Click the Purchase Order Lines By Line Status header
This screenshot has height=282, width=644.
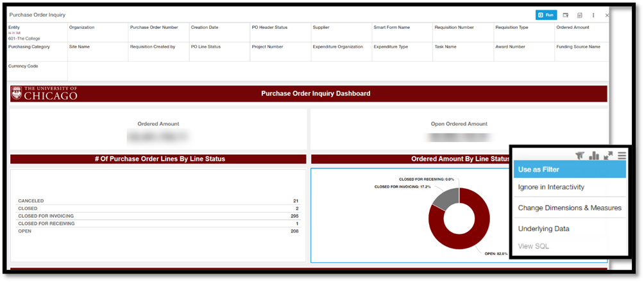pyautogui.click(x=160, y=159)
